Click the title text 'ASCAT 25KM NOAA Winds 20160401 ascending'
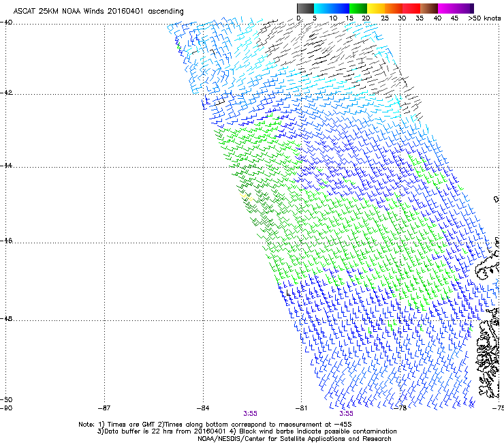The width and height of the screenshot is (504, 443). click(x=98, y=12)
